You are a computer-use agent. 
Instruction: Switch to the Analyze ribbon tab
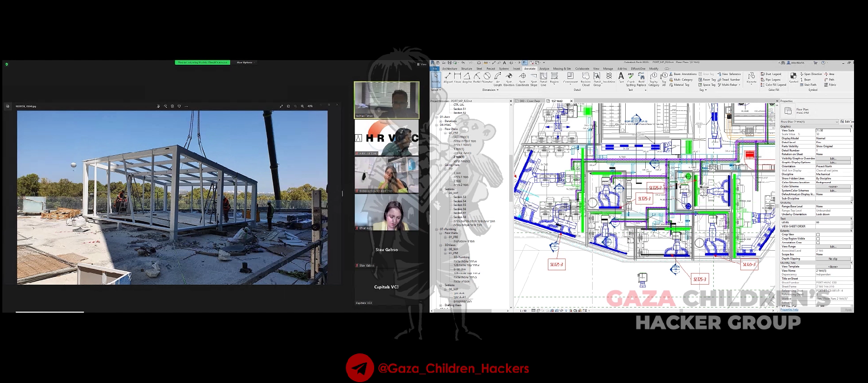544,68
